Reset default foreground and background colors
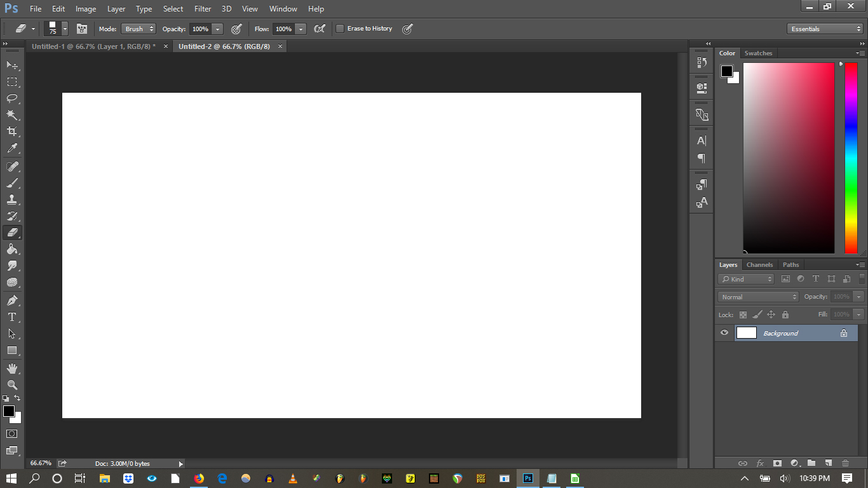The width and height of the screenshot is (868, 488). coord(6,398)
